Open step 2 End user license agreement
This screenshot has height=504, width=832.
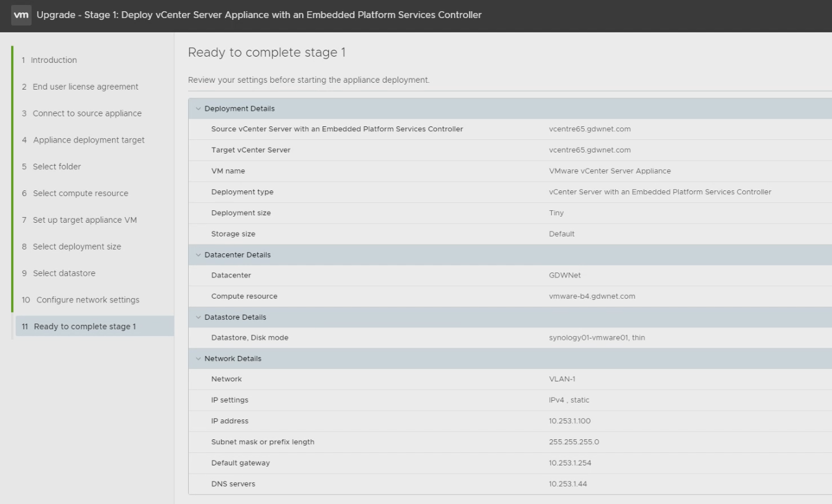click(x=80, y=87)
